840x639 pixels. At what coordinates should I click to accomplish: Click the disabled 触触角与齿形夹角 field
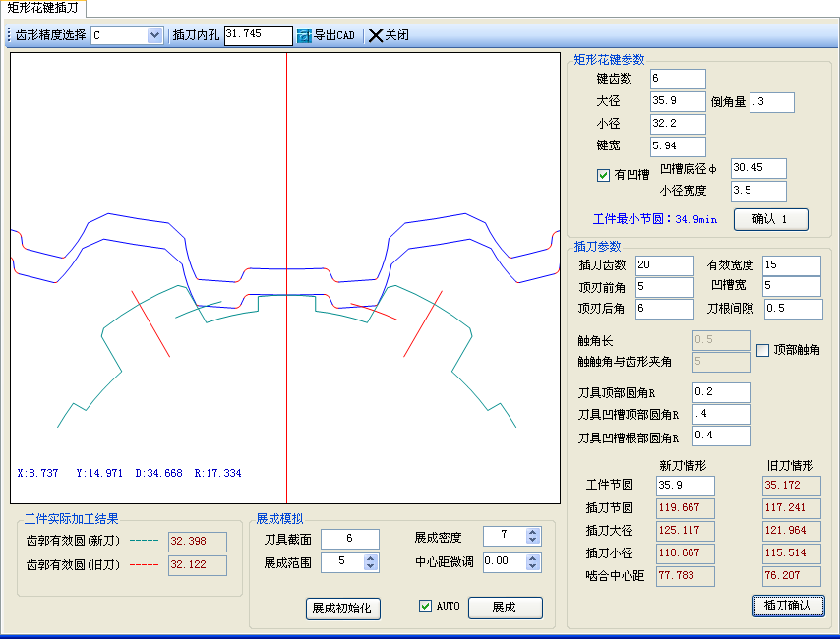tap(722, 362)
